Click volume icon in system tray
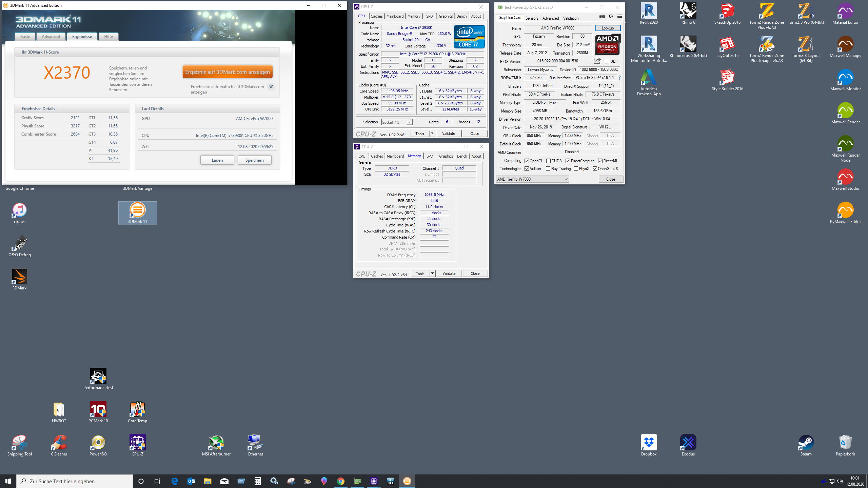Image resolution: width=868 pixels, height=488 pixels. tap(840, 481)
